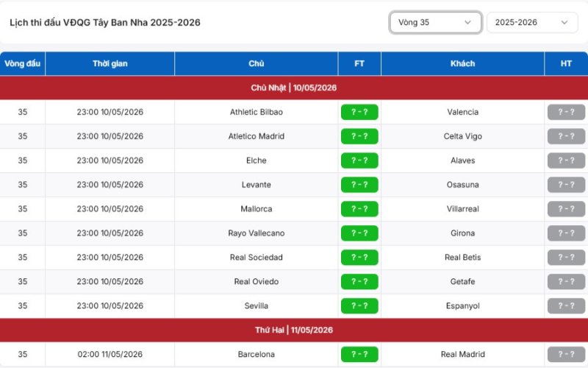The width and height of the screenshot is (588, 368).
Task: Click FT score badge for Rayo Vallecano match
Action: [359, 233]
